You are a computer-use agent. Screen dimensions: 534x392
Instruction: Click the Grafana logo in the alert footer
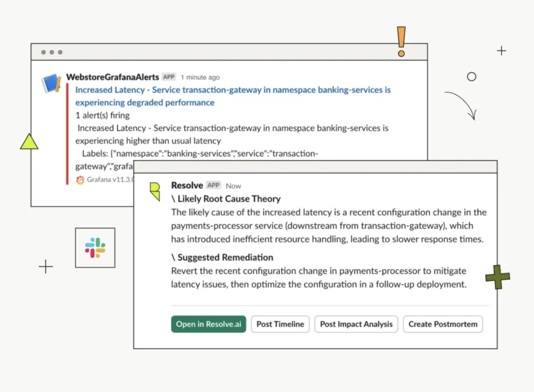coord(80,180)
